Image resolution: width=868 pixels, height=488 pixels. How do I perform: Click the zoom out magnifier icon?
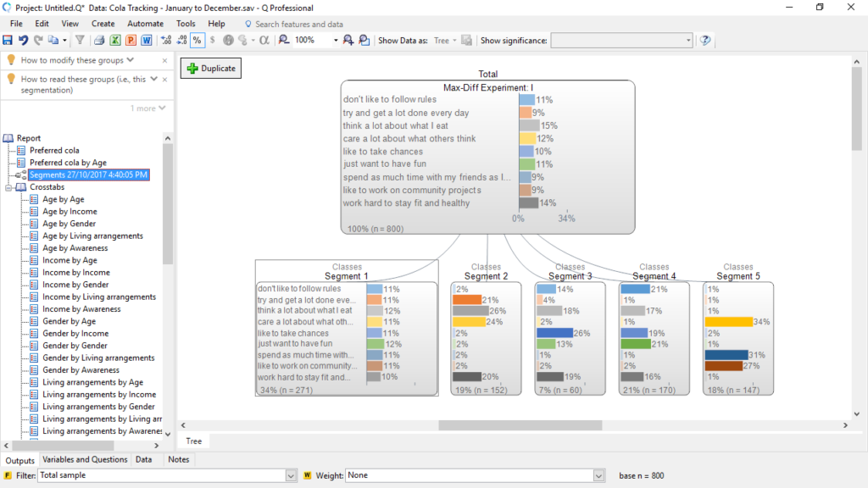coord(284,41)
